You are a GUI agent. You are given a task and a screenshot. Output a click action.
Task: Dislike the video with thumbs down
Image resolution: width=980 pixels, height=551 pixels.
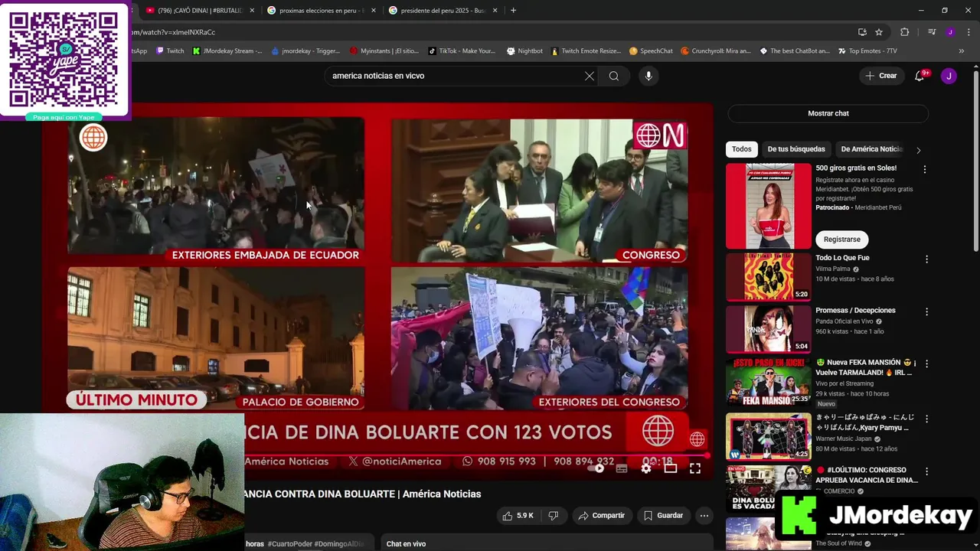click(554, 516)
